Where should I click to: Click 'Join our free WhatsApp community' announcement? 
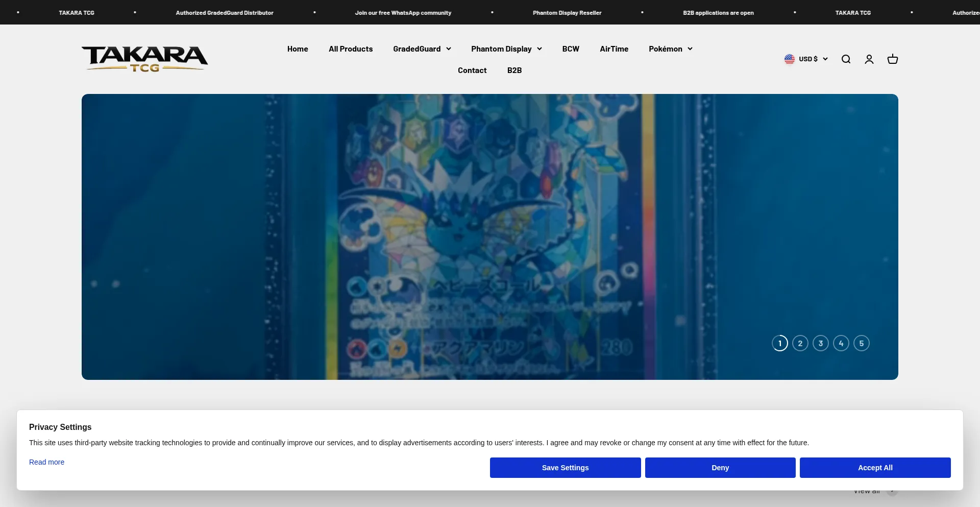point(403,13)
